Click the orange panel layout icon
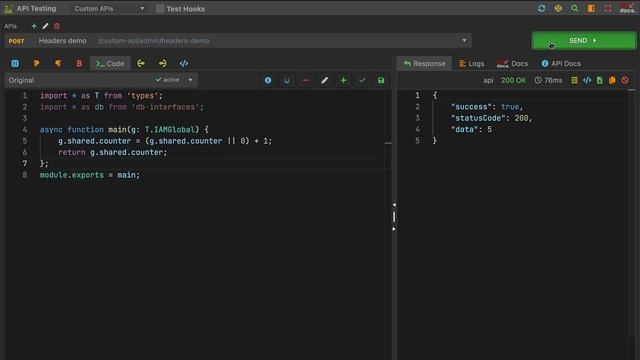Viewport: 640px width, 360px height. coord(591,9)
